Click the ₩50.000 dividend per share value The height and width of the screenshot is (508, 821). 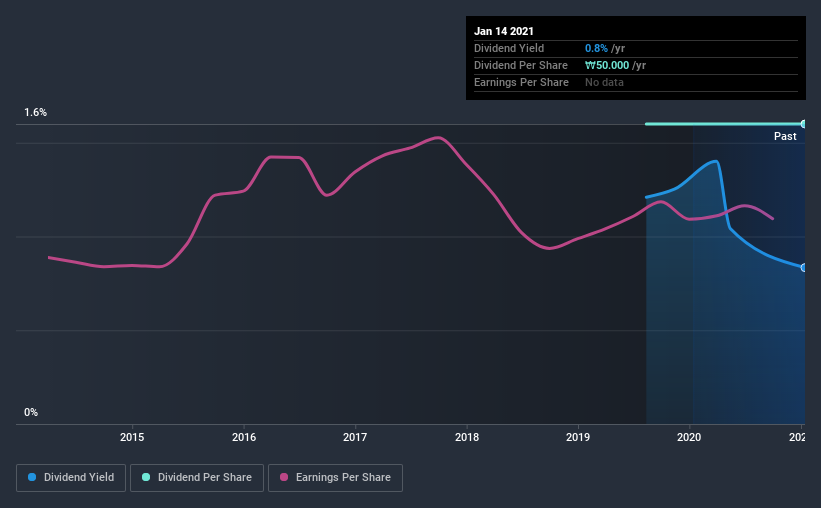pyautogui.click(x=607, y=65)
